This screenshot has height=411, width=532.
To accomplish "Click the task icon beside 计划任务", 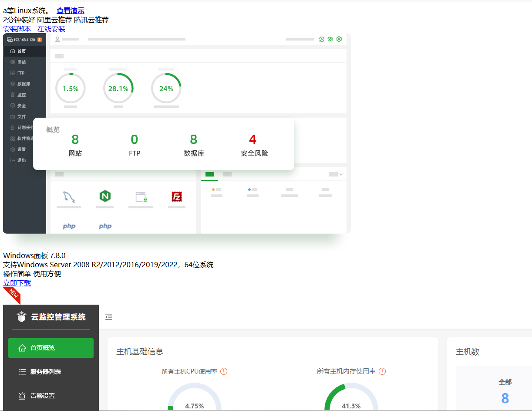I will [x=13, y=128].
